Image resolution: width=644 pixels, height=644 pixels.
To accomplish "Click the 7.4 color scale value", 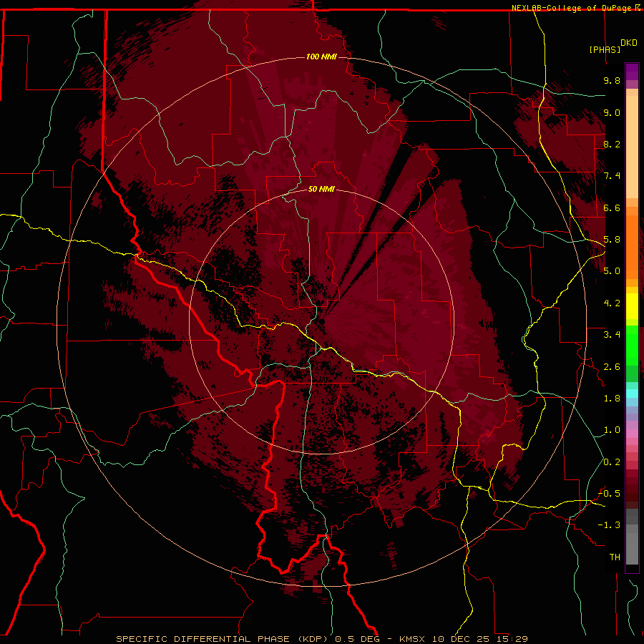I will click(x=612, y=176).
